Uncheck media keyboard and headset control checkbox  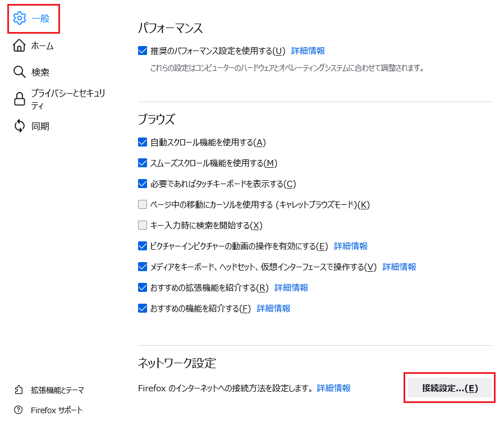click(143, 267)
